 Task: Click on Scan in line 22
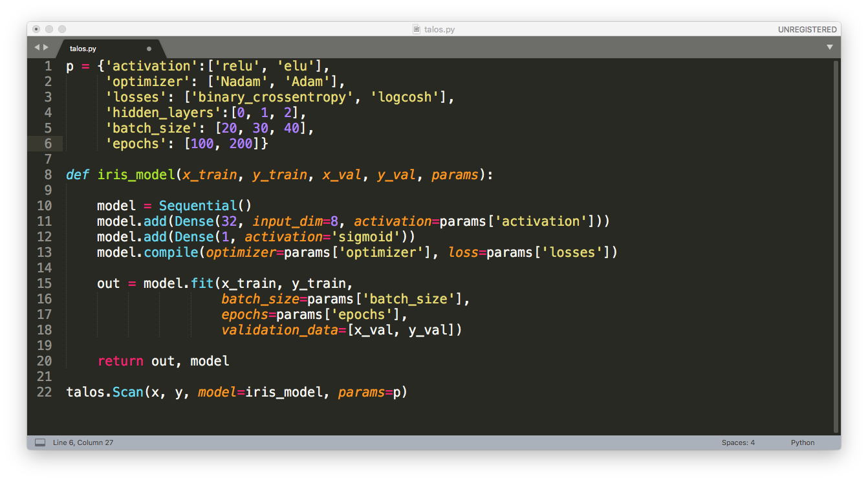pyautogui.click(x=128, y=392)
